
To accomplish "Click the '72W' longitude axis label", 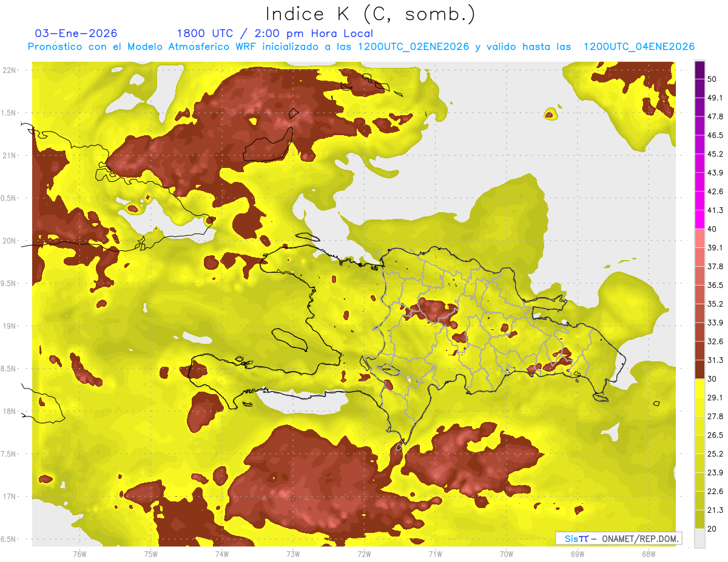I will pyautogui.click(x=364, y=554).
